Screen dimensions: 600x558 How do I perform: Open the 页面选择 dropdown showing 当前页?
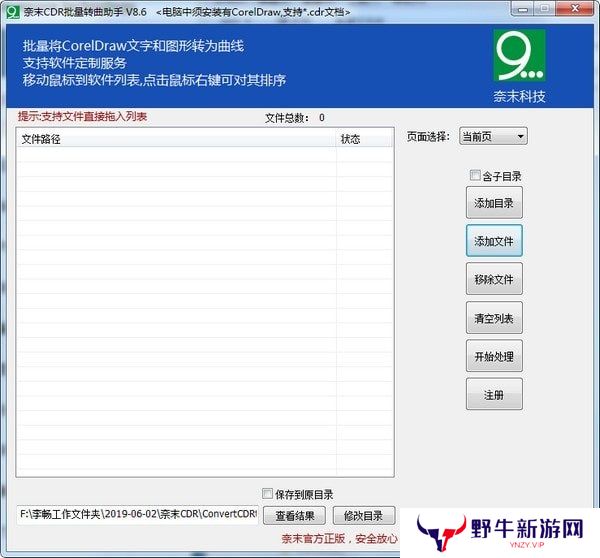click(x=493, y=136)
